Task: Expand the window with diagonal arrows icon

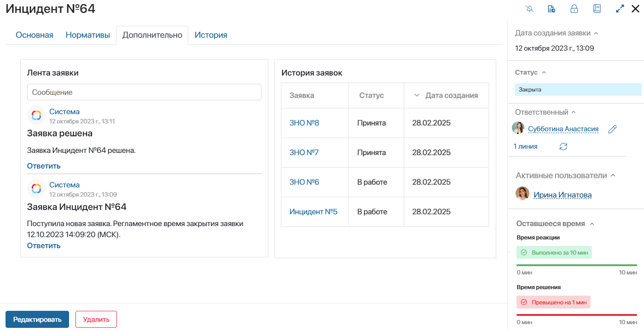Action: click(x=620, y=9)
